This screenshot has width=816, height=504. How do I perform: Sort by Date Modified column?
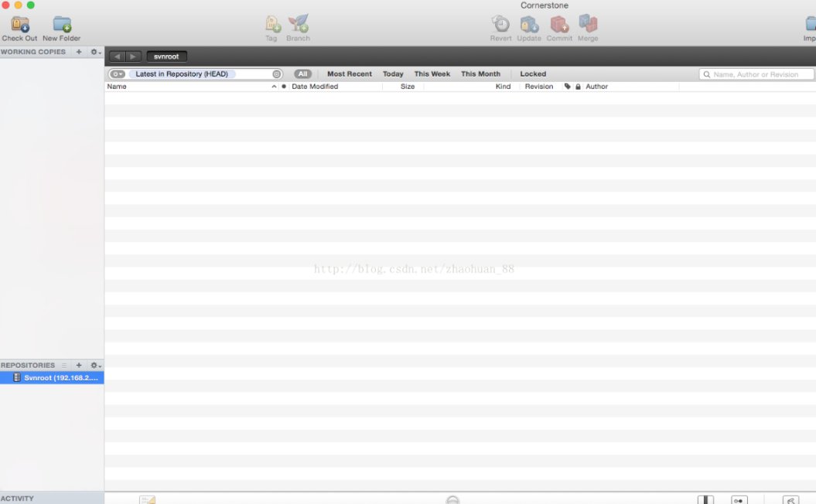[336, 87]
